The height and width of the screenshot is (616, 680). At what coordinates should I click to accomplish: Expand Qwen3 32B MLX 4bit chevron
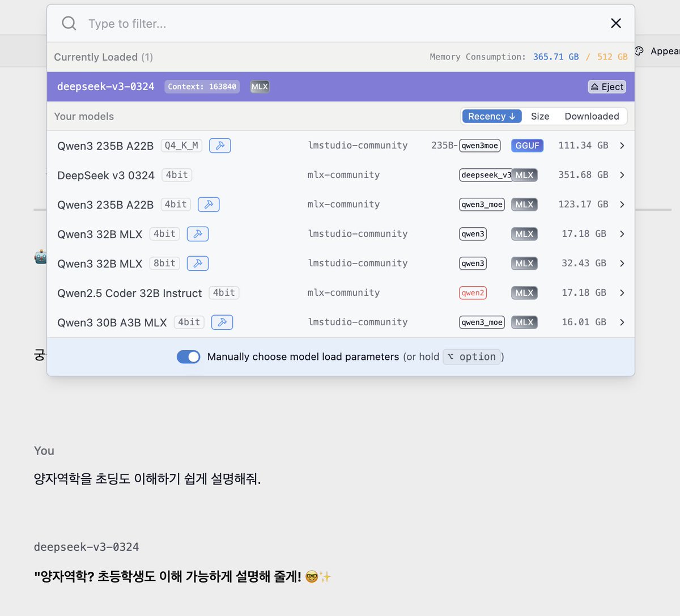click(x=622, y=234)
